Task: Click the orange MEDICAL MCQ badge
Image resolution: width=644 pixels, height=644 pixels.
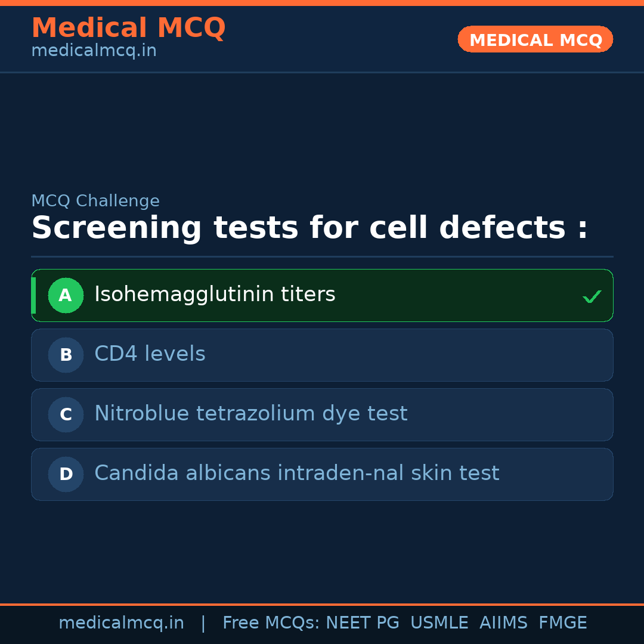Action: click(535, 40)
